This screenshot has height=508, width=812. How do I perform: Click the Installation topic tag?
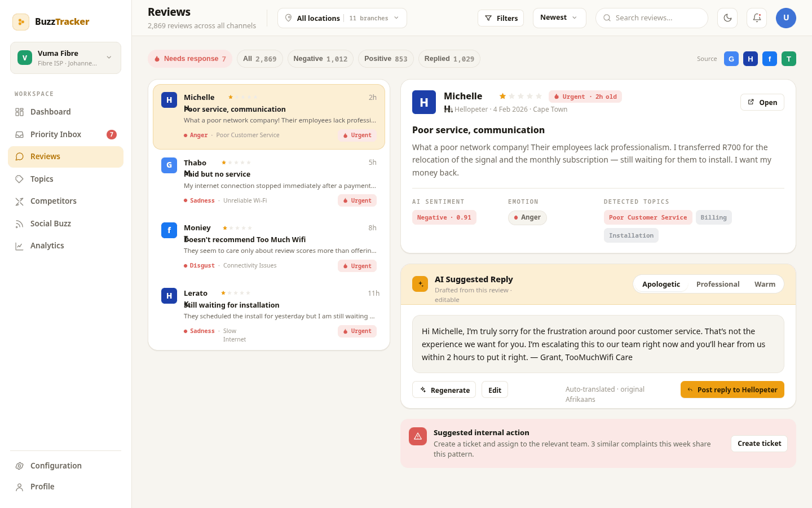(x=631, y=235)
